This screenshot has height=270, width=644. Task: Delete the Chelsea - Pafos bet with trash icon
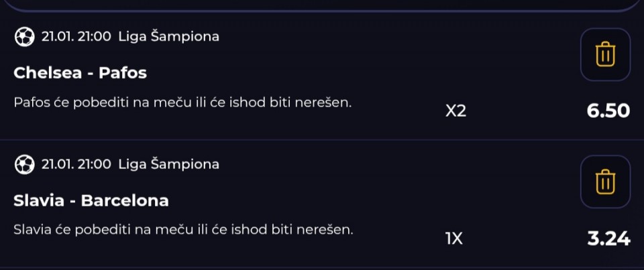[x=605, y=54]
